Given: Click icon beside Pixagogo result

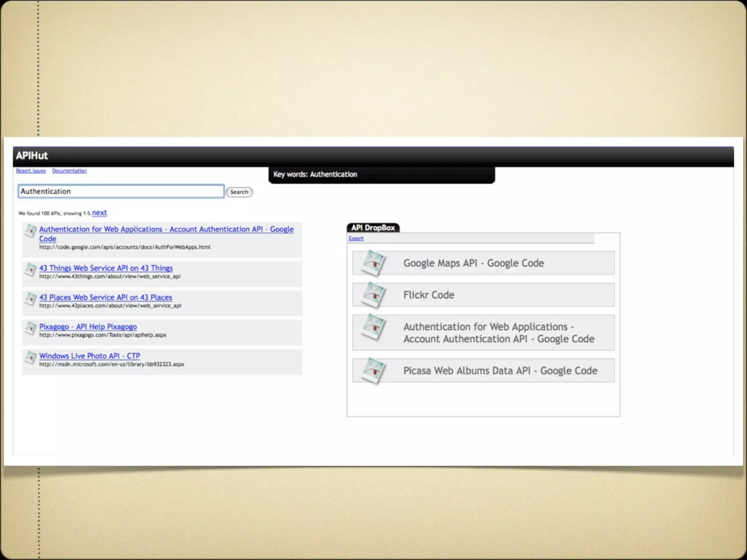Looking at the screenshot, I should [31, 328].
